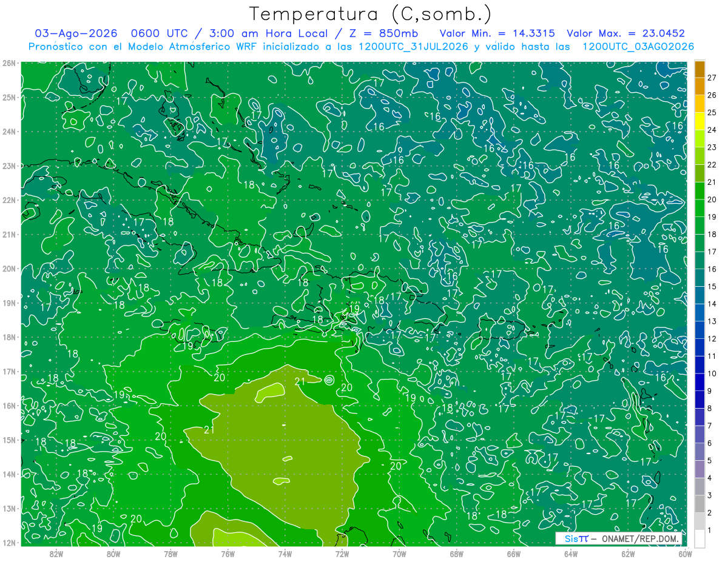
Task: Click the 14N latitude axis label
Action: (9, 474)
